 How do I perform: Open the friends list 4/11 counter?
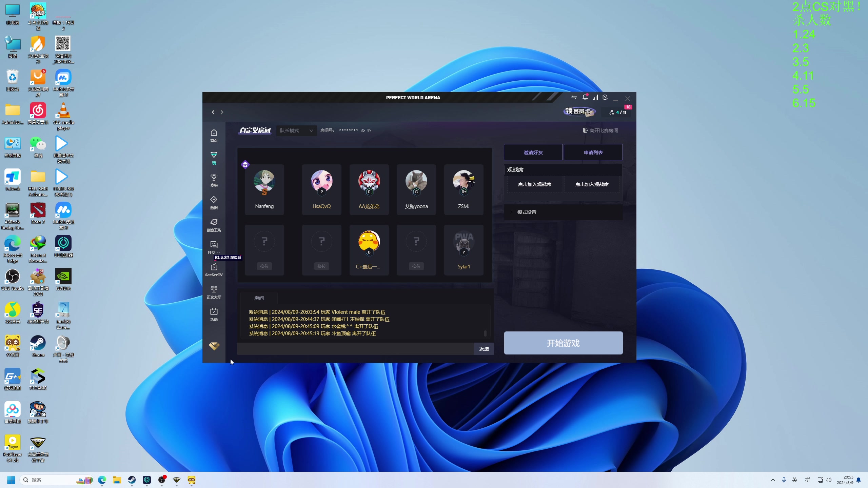(x=618, y=112)
